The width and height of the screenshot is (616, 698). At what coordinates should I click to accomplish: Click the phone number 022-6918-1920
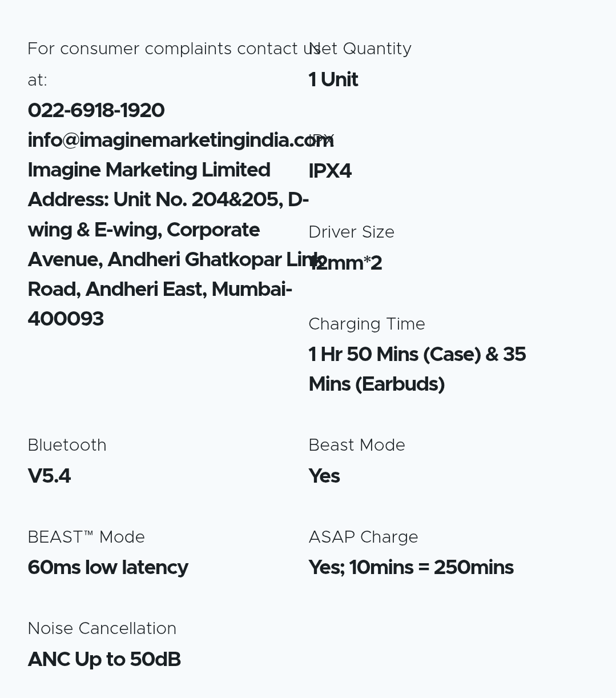coord(96,111)
